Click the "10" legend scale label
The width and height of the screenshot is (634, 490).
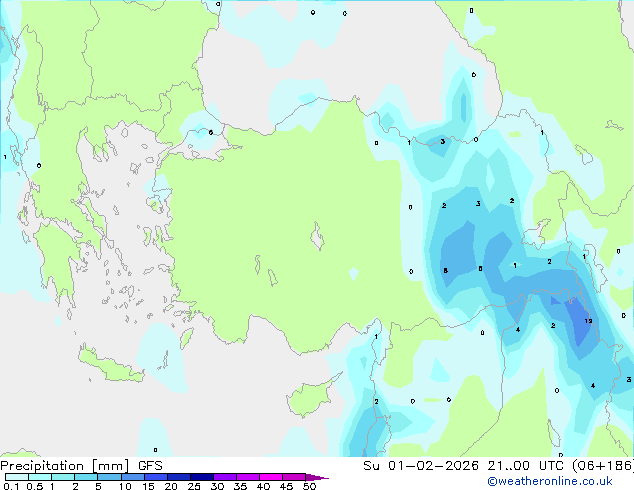pos(125,486)
